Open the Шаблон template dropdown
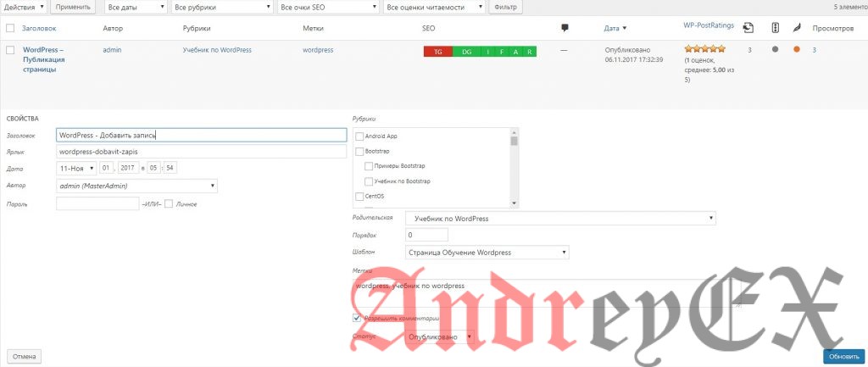Screen dimensions: 868x367 pos(487,253)
